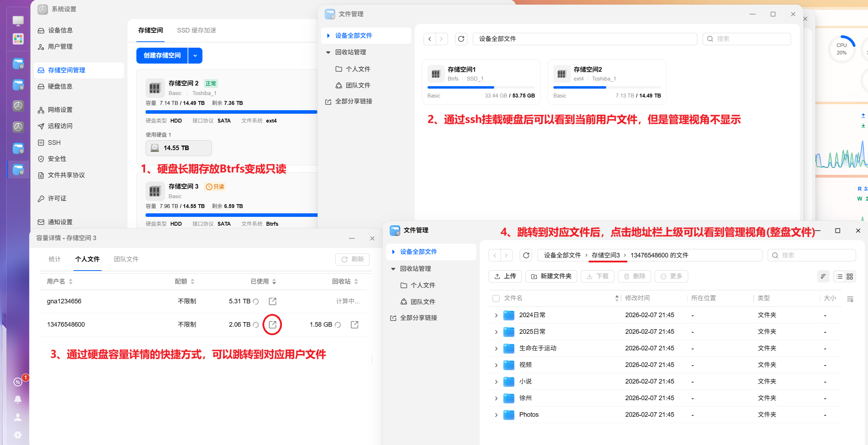The image size is (868, 445).
Task: Open user profile icon in the dock
Action: click(x=18, y=417)
